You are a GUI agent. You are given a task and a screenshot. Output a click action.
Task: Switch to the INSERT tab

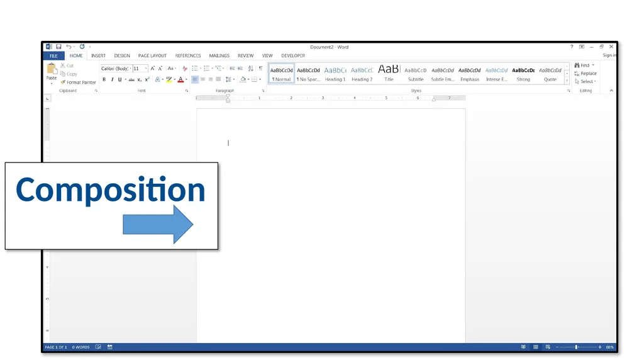98,55
